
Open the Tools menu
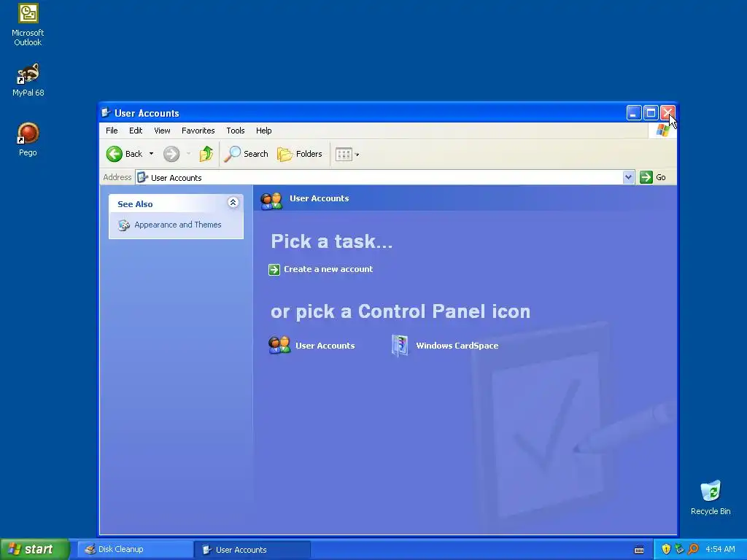click(236, 131)
